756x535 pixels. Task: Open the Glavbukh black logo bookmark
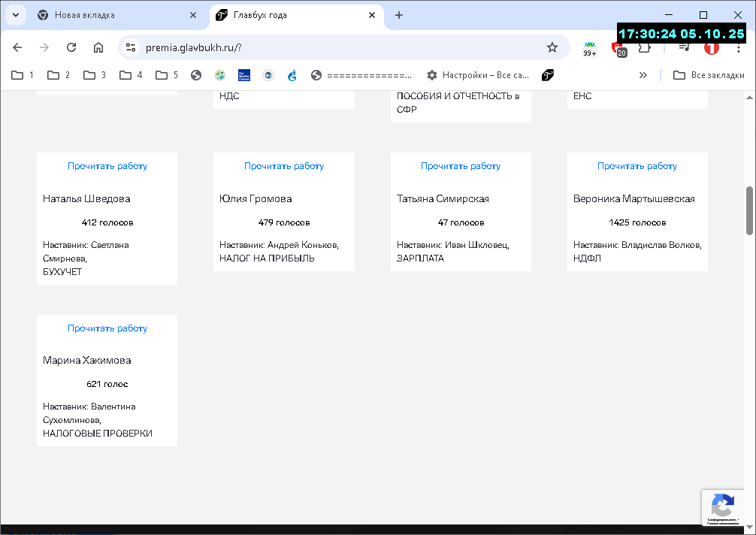[547, 75]
